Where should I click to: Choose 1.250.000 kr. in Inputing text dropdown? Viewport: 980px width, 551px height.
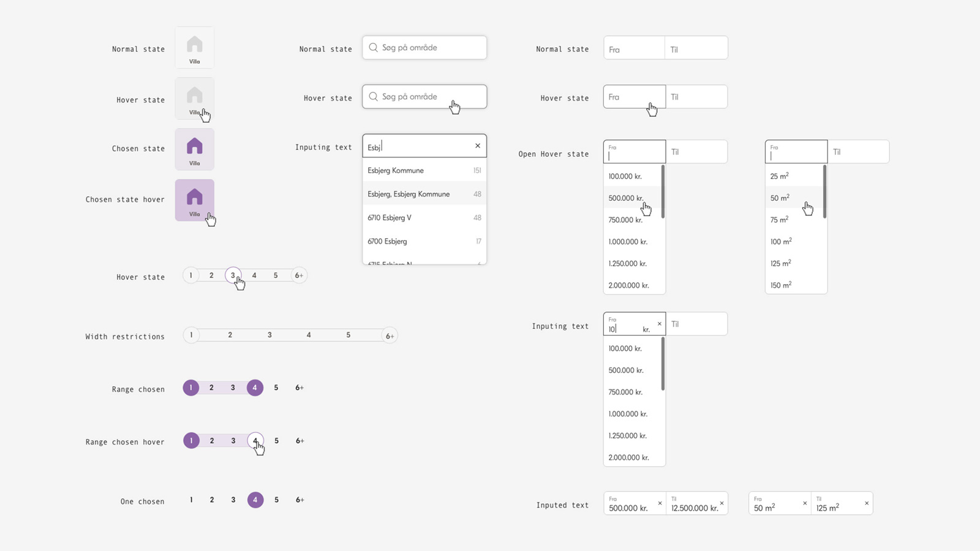click(627, 436)
